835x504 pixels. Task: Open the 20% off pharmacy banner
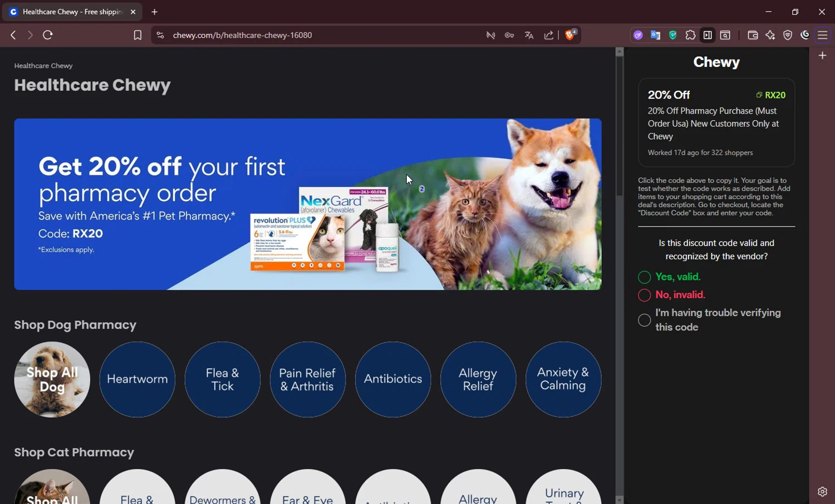[x=308, y=204]
